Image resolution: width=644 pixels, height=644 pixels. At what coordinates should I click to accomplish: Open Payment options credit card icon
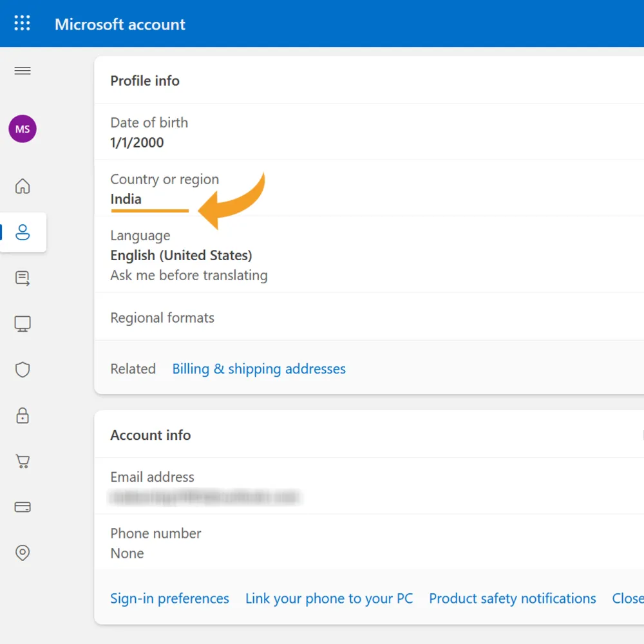click(23, 507)
